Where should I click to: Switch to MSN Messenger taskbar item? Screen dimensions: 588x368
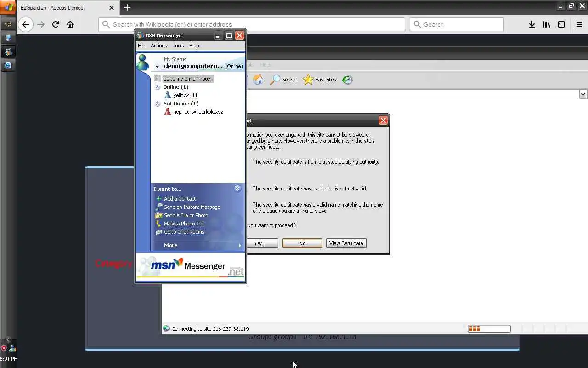pos(8,52)
